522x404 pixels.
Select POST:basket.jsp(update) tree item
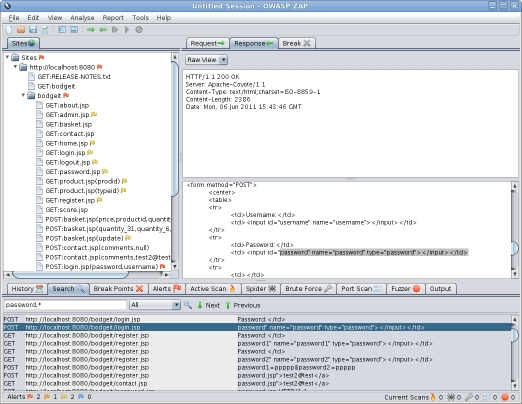[84, 238]
